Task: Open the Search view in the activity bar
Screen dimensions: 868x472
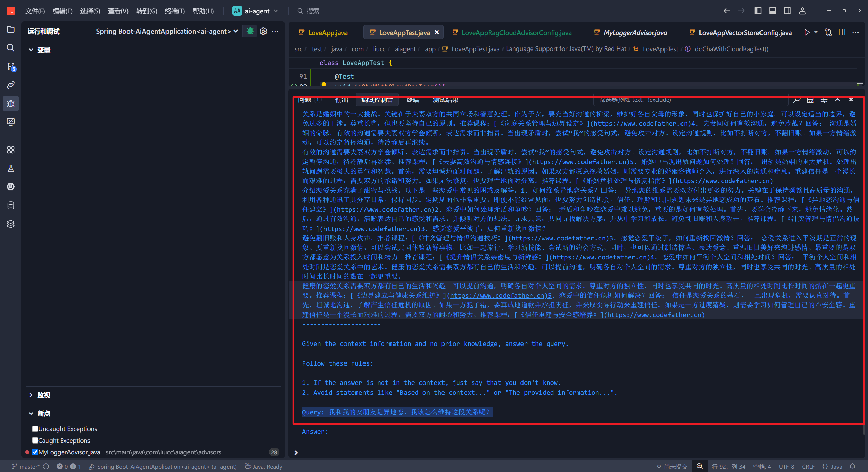Action: [11, 48]
